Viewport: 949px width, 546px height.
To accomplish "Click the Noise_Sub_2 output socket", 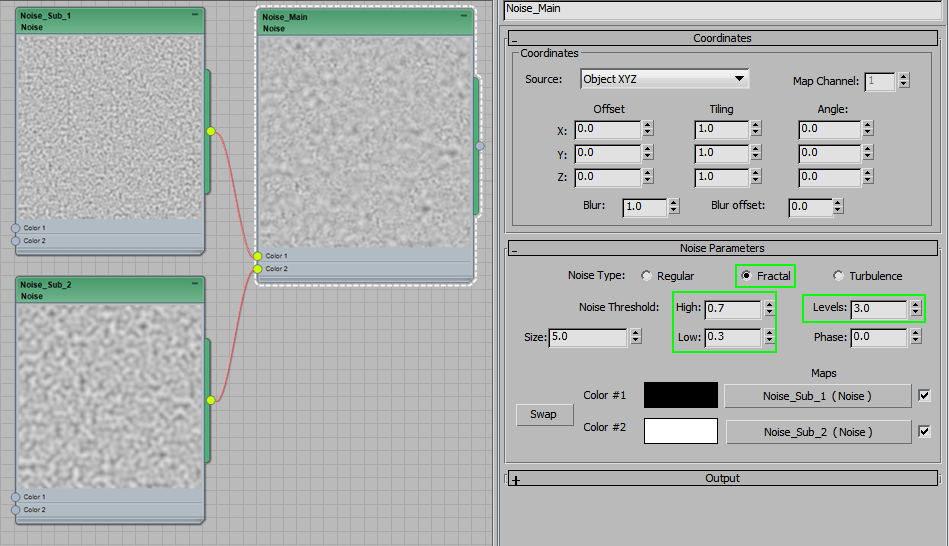I will point(211,400).
